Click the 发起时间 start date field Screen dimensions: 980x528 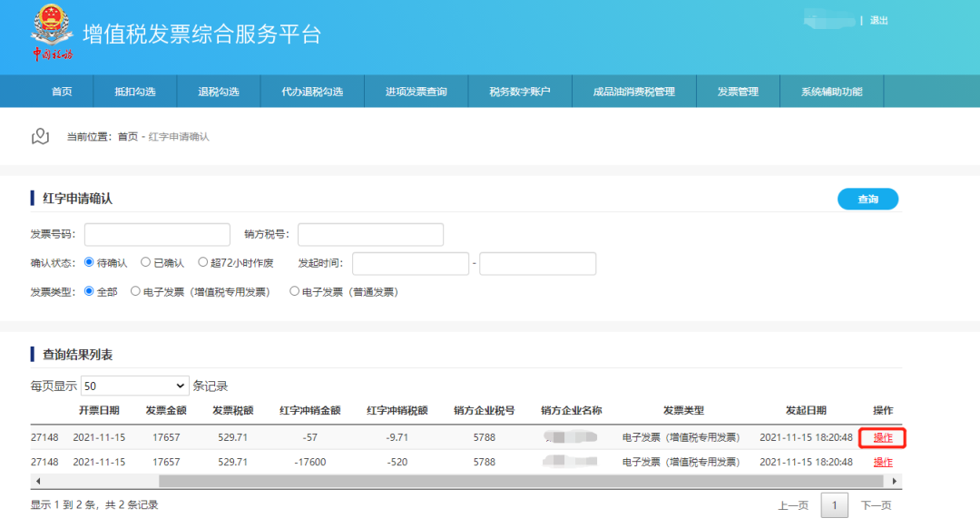click(x=410, y=263)
